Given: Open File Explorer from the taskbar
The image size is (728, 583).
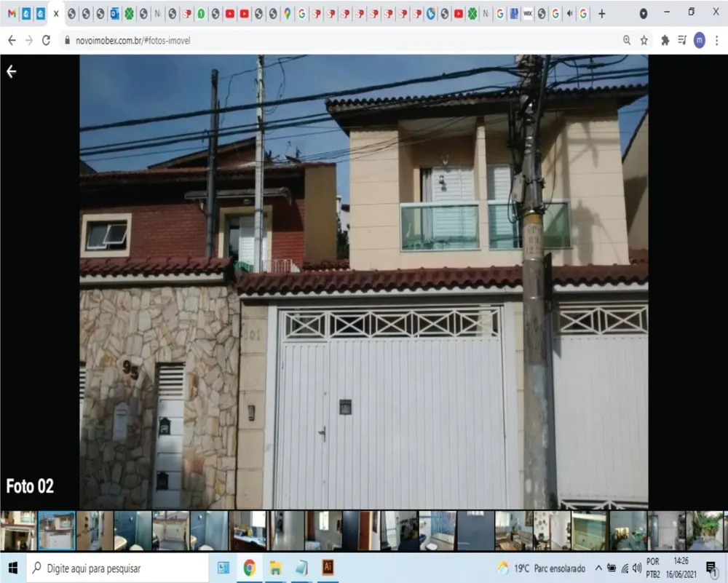Looking at the screenshot, I should coord(275,568).
